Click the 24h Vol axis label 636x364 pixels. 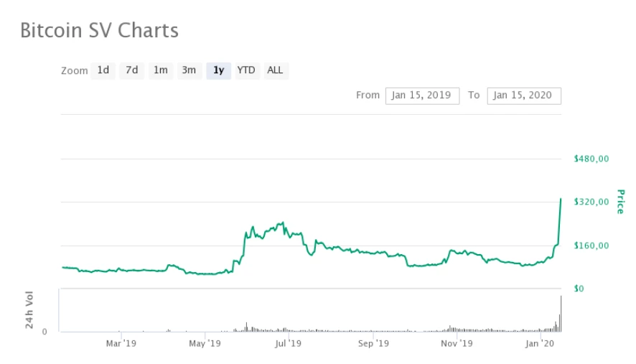[x=29, y=311]
